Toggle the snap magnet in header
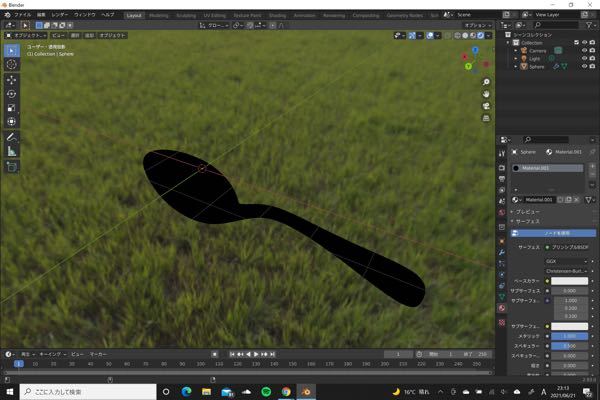This screenshot has width=600, height=400. click(250, 26)
